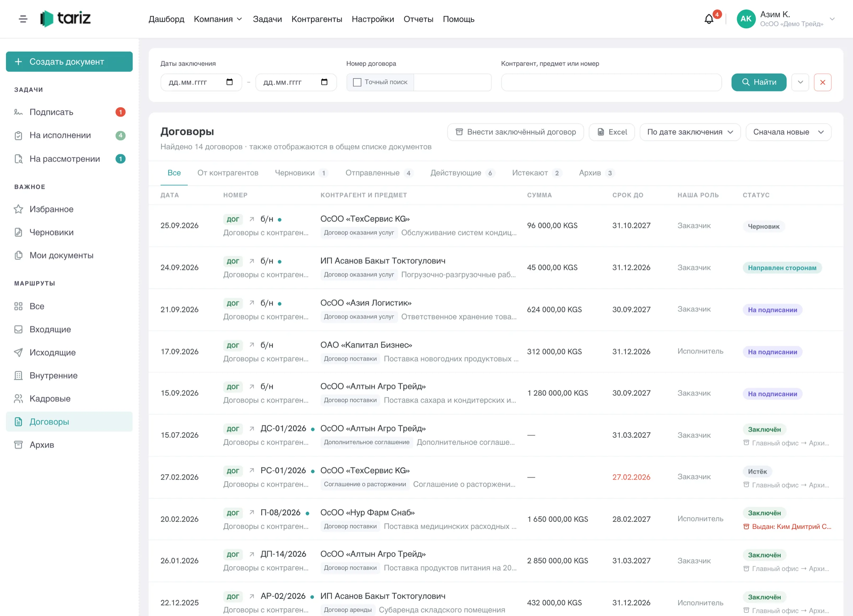Viewport: 853px width, 616px height.
Task: Open the Отчеты menu item
Action: [x=418, y=19]
